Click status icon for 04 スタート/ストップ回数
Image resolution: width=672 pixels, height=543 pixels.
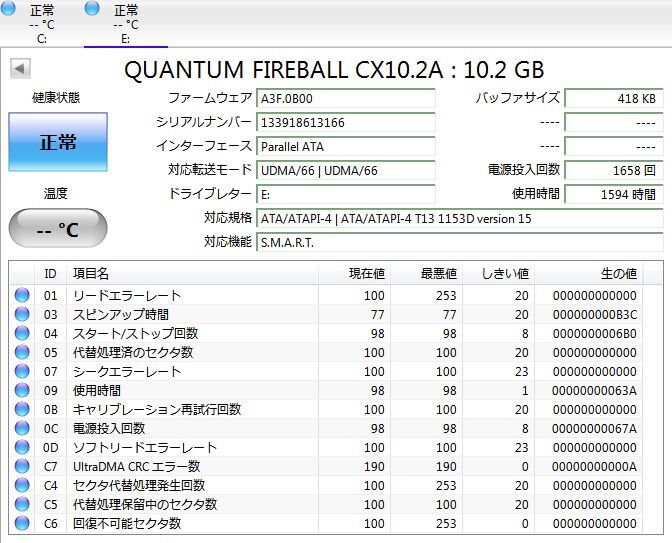click(22, 333)
